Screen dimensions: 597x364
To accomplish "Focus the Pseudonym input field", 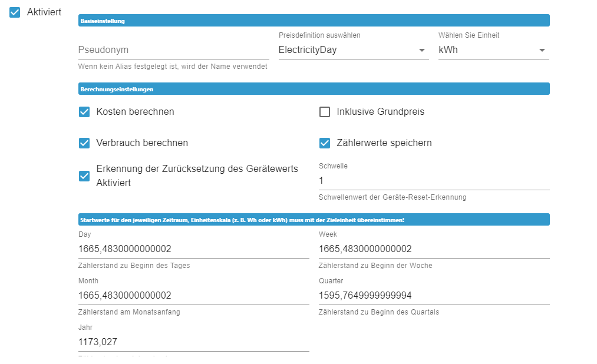I will click(174, 50).
